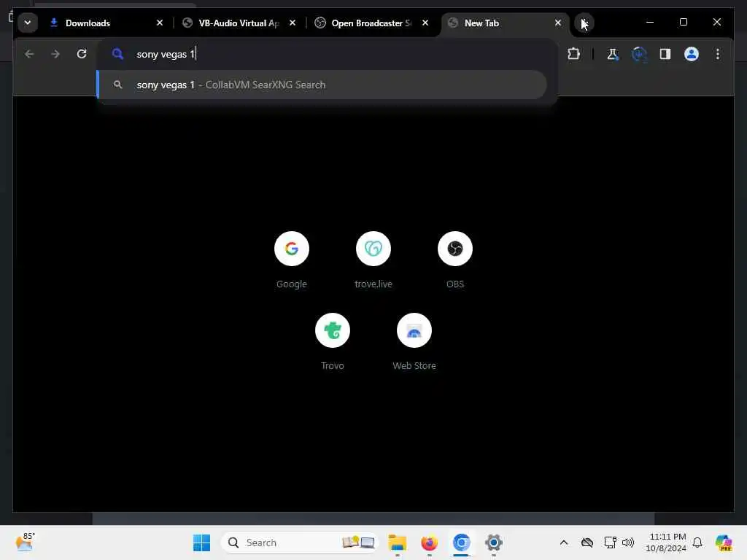Open File Explorer from the taskbar
Viewport: 747px width, 560px height.
tap(397, 542)
